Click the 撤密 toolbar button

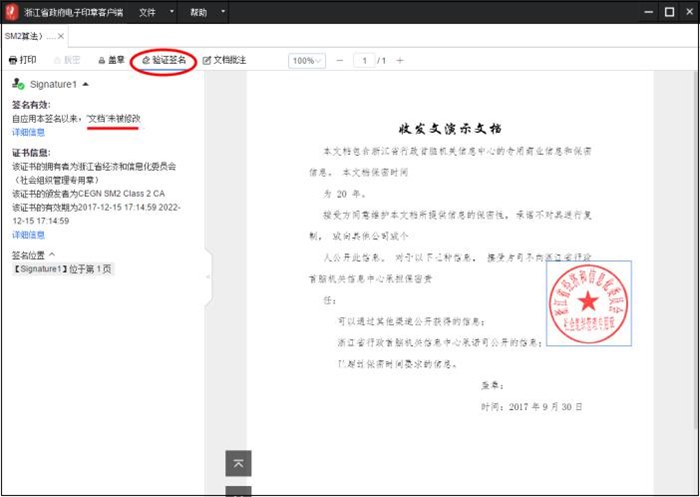tap(67, 60)
